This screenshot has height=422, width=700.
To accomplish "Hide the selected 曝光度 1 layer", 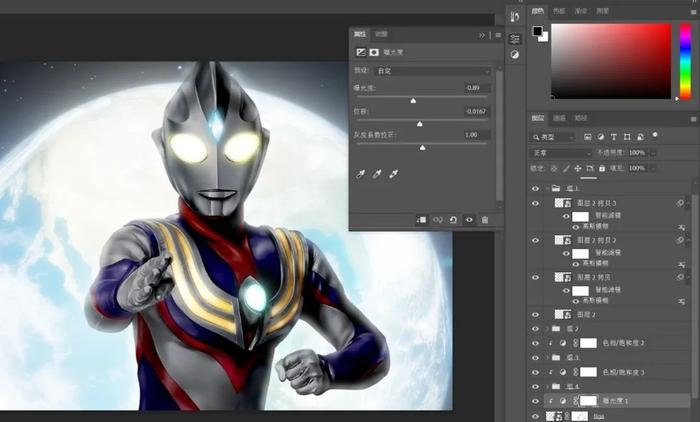I will (x=535, y=401).
